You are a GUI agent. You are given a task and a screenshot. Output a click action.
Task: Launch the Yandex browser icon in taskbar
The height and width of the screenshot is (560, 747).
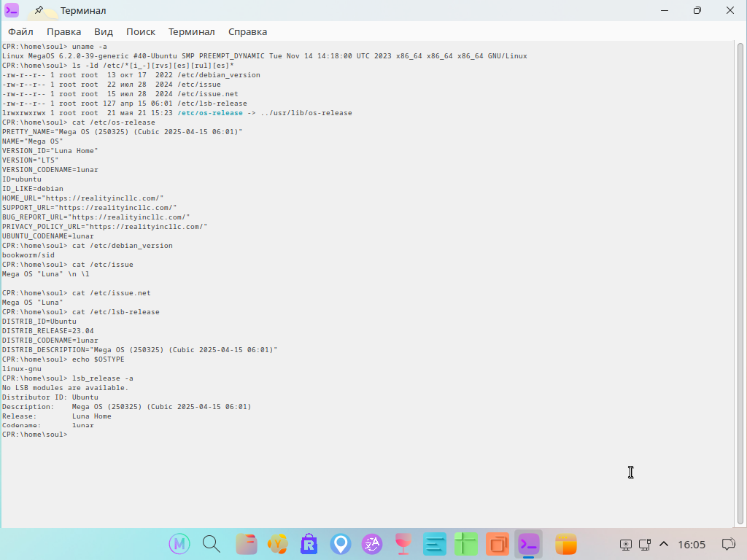coord(278,544)
